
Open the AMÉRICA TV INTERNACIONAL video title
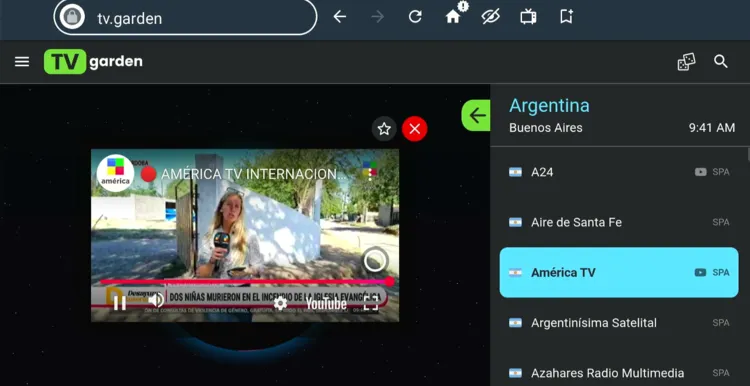click(x=253, y=174)
